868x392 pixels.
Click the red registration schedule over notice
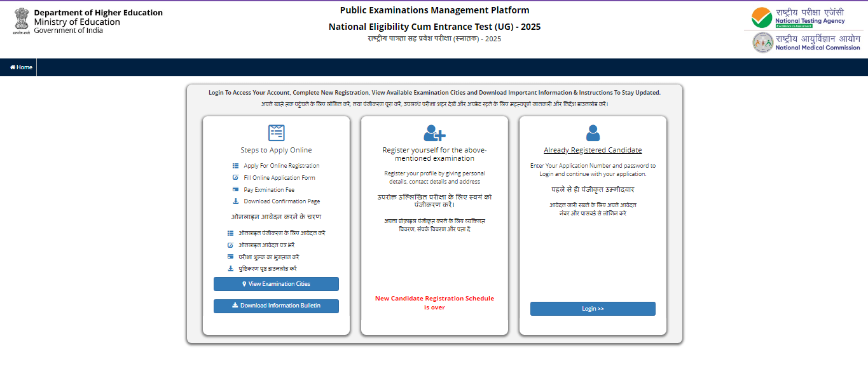pyautogui.click(x=434, y=302)
